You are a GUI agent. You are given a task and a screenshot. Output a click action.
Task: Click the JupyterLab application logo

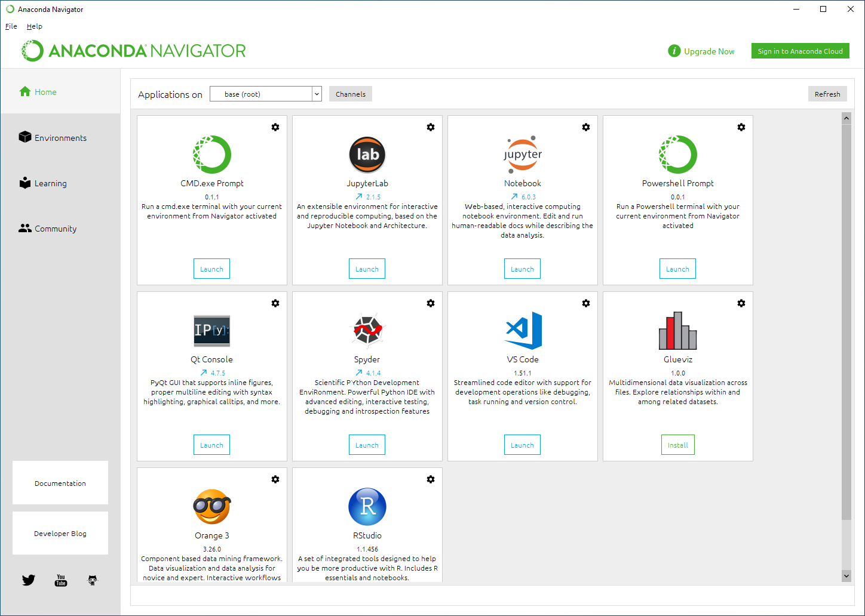coord(367,155)
